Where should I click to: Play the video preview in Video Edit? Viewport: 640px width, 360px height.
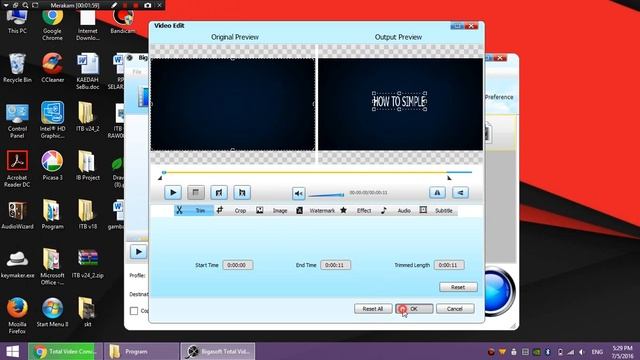point(173,193)
